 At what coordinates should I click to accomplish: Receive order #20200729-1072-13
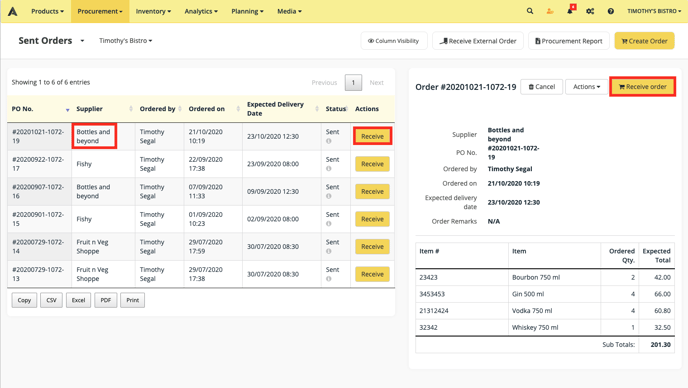[372, 274]
